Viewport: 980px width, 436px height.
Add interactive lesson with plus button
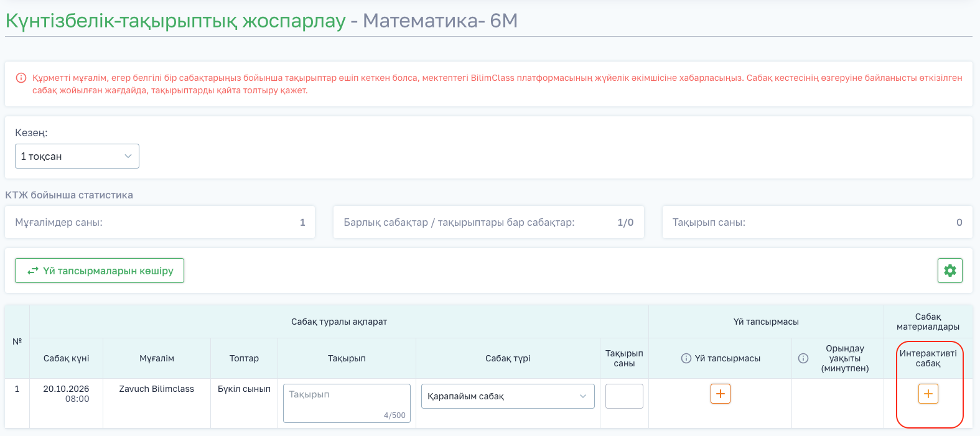(928, 394)
